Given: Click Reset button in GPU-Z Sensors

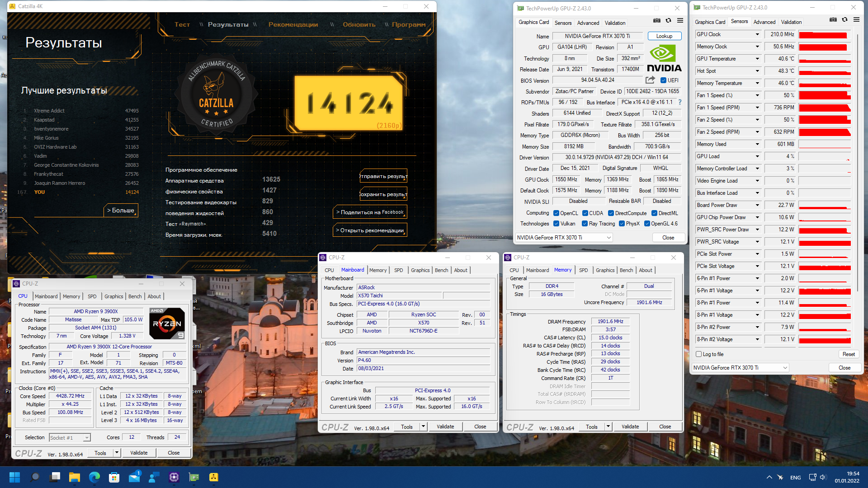Looking at the screenshot, I should click(849, 354).
